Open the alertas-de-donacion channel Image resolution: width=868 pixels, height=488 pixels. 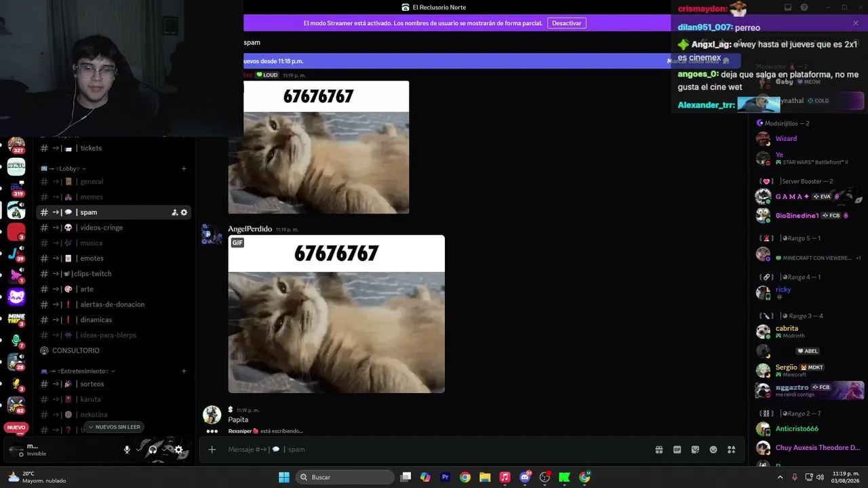[x=113, y=304]
